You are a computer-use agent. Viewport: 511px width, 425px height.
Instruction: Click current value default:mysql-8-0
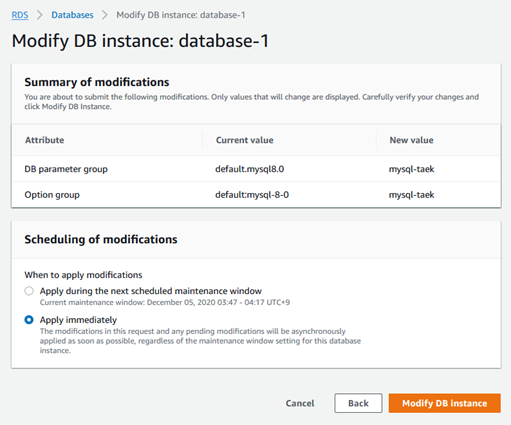[252, 195]
